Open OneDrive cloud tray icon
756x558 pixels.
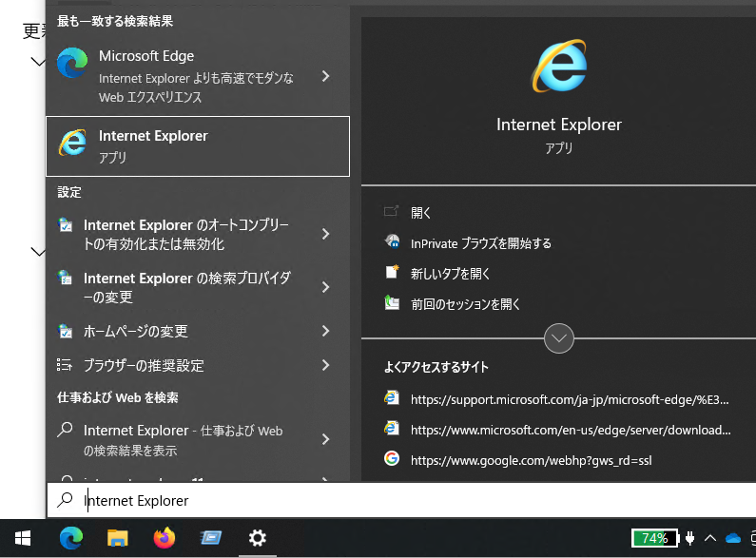pyautogui.click(x=733, y=538)
